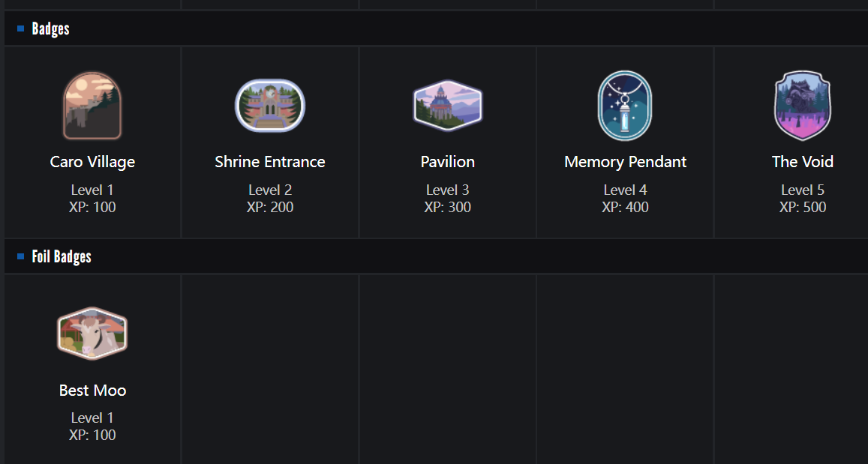Click the blue square beside Foil Badges
868x464 pixels.
click(21, 256)
